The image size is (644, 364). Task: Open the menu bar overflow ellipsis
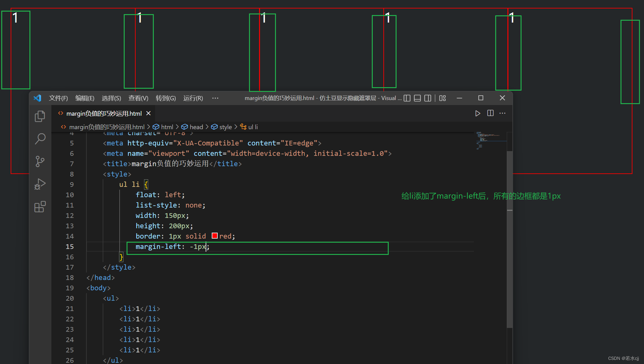pos(215,98)
